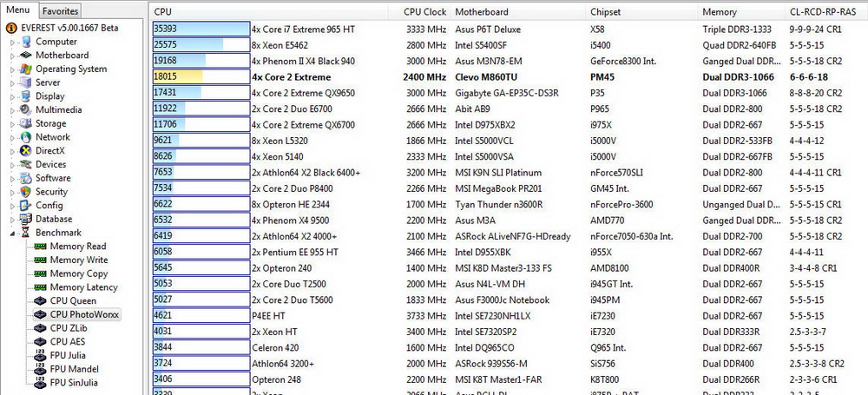Click the Database icon
This screenshot has width=868, height=395.
pos(25,219)
